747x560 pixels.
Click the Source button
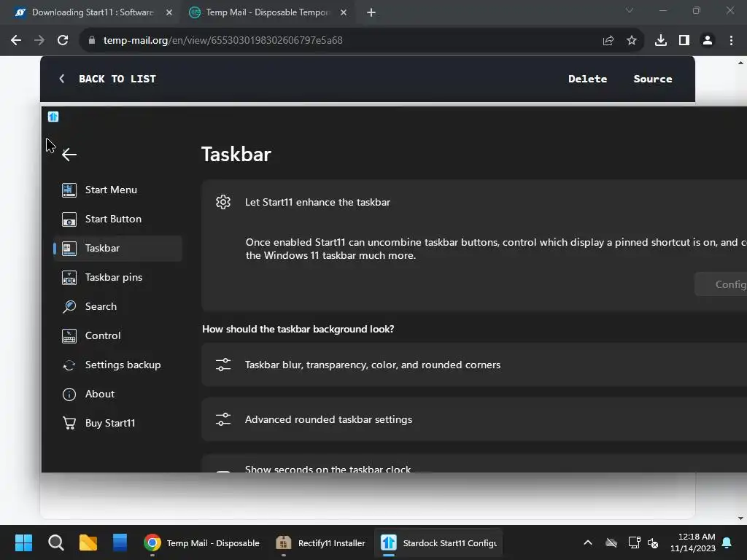pos(653,79)
